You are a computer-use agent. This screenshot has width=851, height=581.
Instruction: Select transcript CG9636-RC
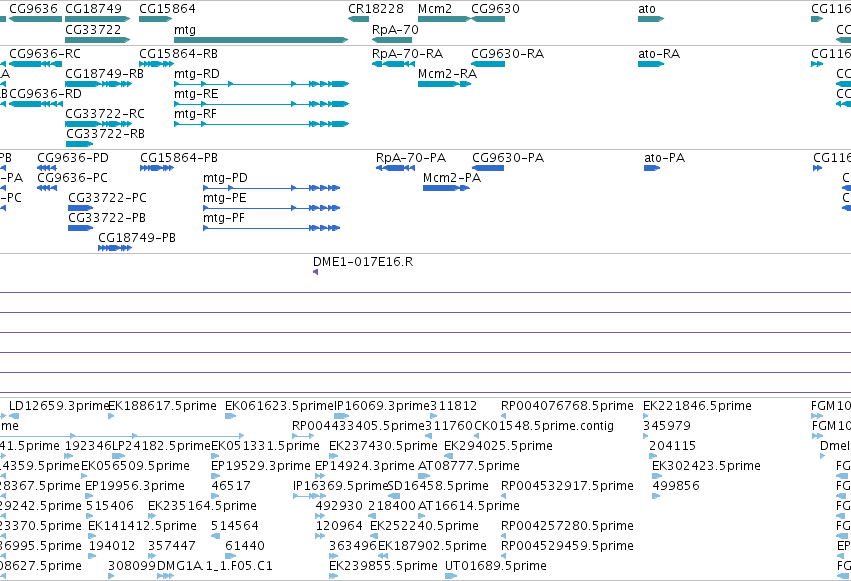(35, 64)
